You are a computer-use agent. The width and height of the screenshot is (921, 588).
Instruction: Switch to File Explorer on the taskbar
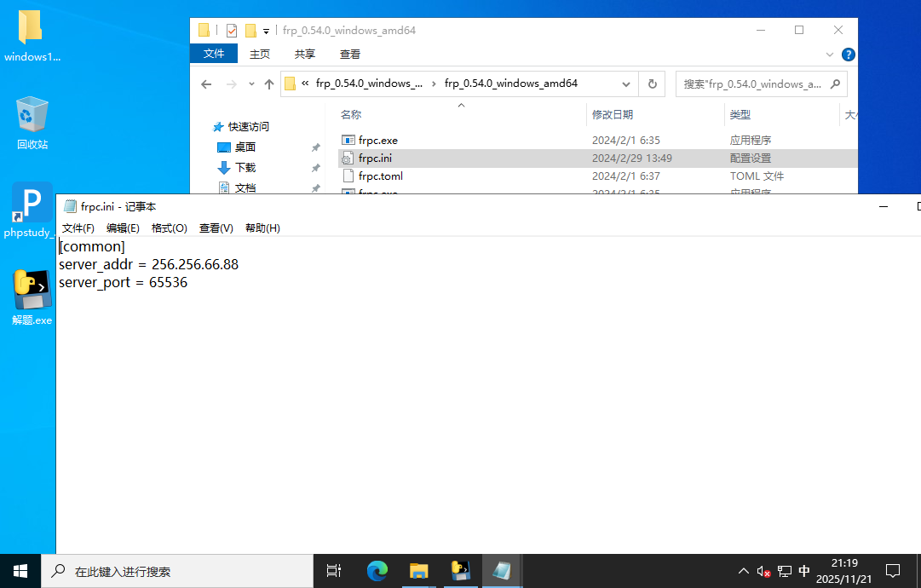click(419, 571)
